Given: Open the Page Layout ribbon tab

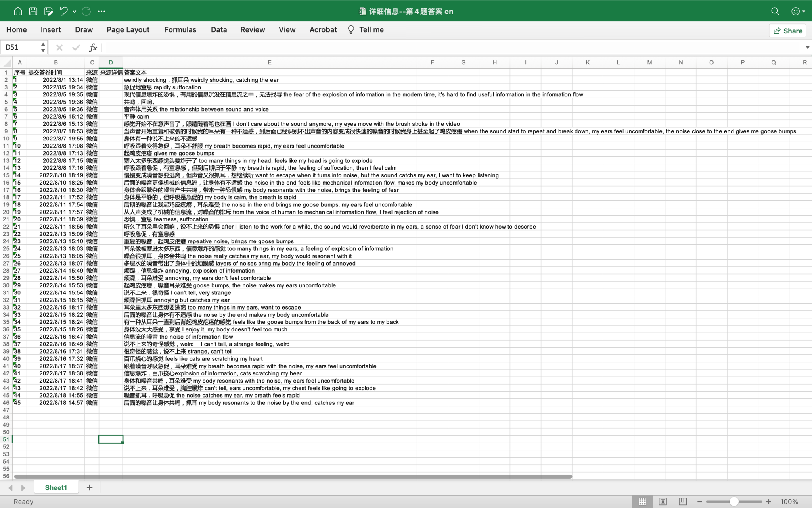Looking at the screenshot, I should (x=128, y=30).
